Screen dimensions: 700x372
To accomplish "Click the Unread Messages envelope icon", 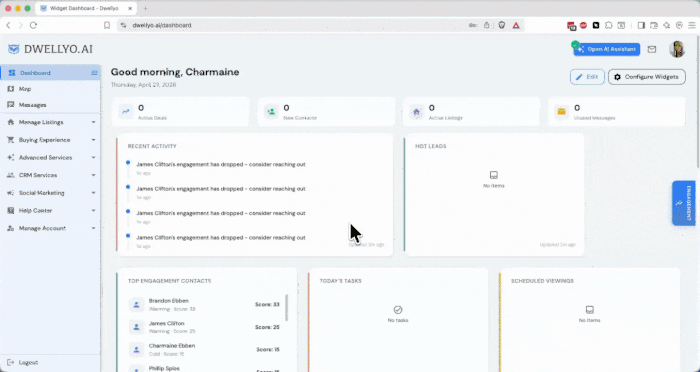I will point(561,112).
